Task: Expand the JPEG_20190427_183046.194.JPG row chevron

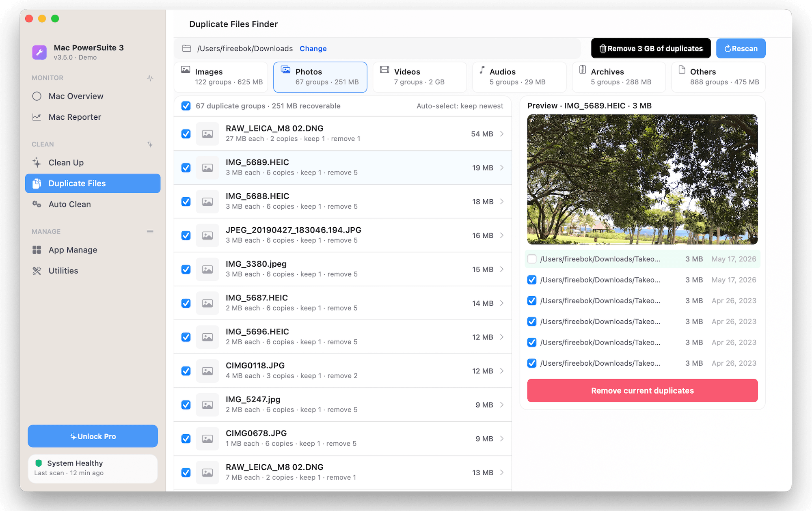Action: click(502, 235)
